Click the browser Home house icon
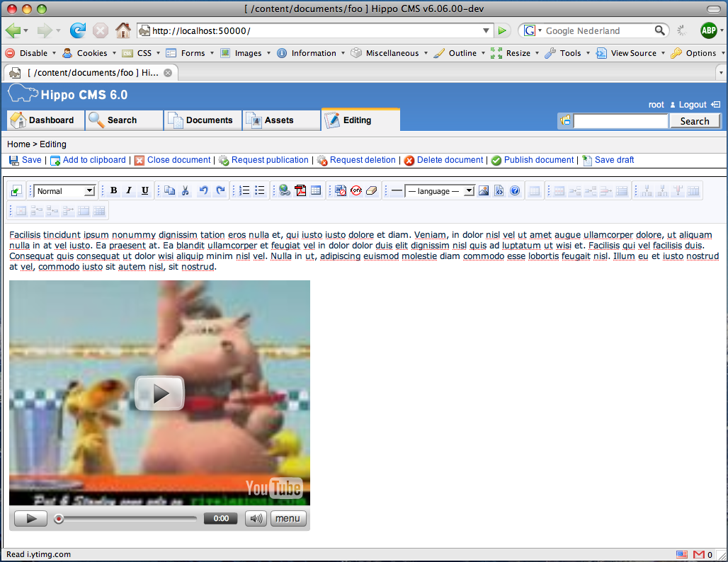The height and width of the screenshot is (562, 728). click(123, 30)
